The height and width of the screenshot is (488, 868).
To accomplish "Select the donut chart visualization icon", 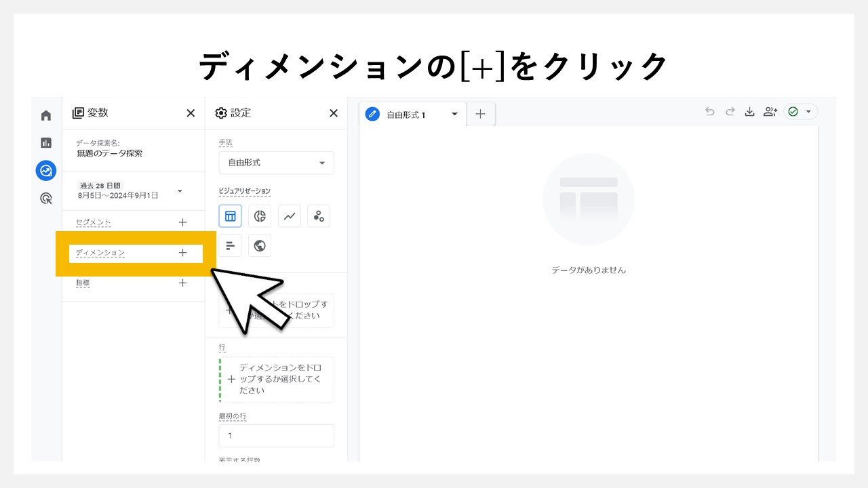I will coord(260,216).
